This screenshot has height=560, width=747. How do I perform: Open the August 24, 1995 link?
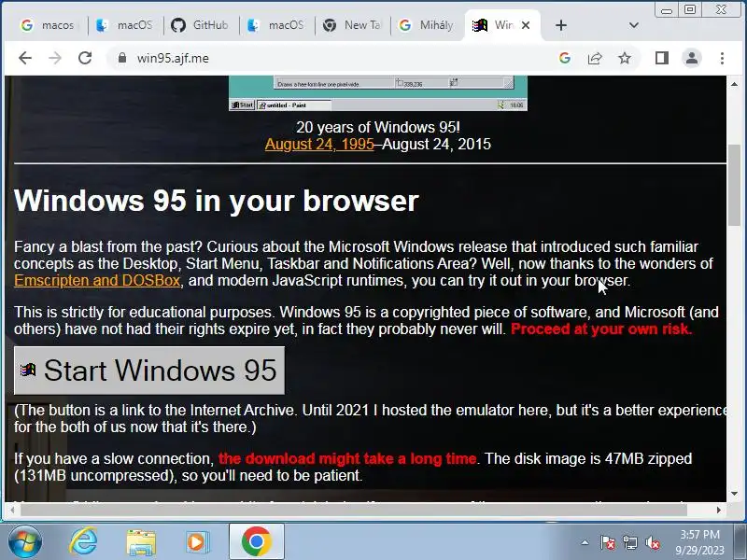click(x=319, y=144)
